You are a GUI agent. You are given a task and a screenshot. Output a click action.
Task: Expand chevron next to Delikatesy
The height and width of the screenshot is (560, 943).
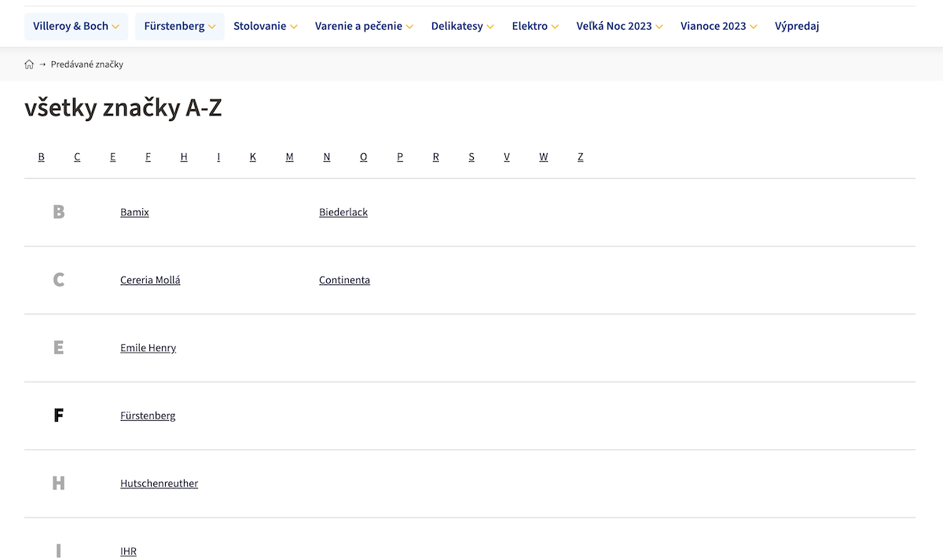click(490, 27)
